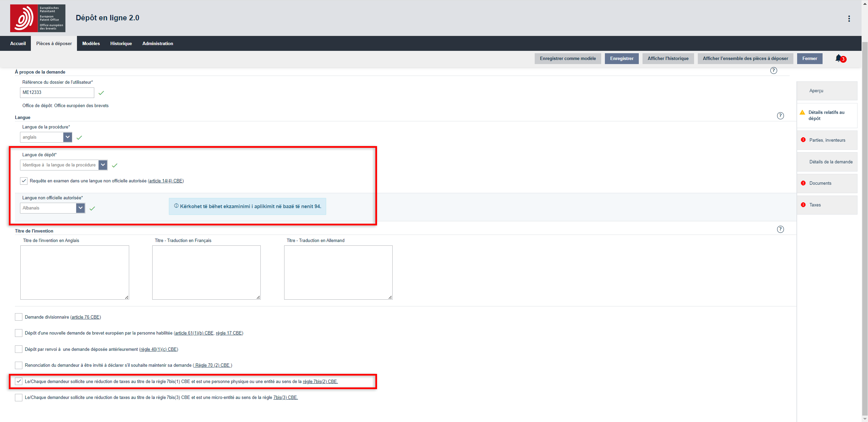Uncheck Requête en examen langue non officielle
The image size is (868, 422).
[x=24, y=181]
